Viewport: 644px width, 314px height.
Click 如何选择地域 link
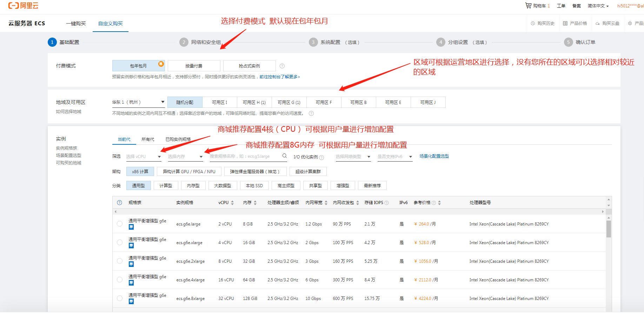point(68,112)
